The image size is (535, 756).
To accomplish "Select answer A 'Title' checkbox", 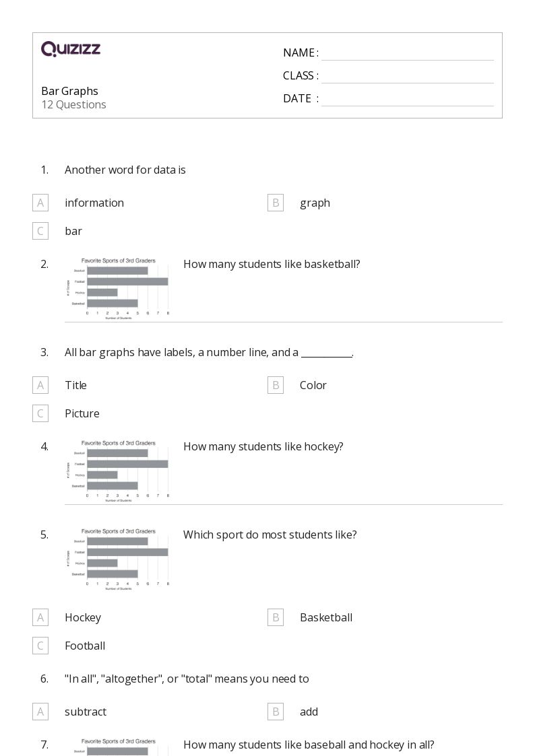I will point(40,385).
